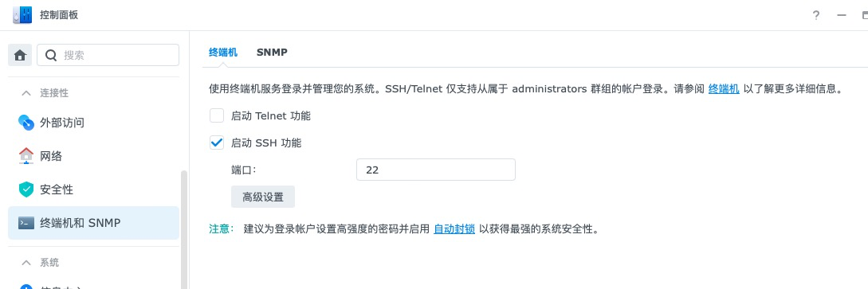Screen dimensions: 868x289
Task: Collapse the 连接性 section
Action: pos(26,93)
